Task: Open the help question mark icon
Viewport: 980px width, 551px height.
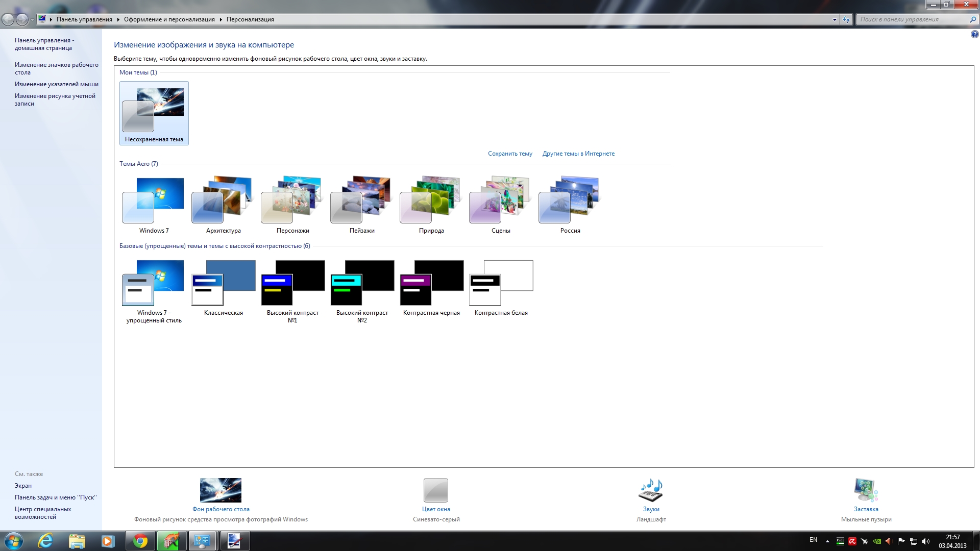Action: coord(974,35)
